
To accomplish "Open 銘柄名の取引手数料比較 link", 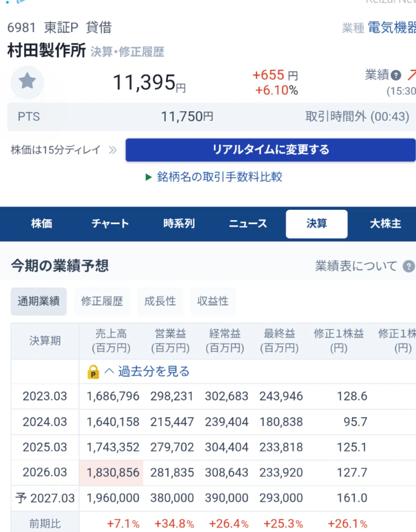I will [220, 177].
